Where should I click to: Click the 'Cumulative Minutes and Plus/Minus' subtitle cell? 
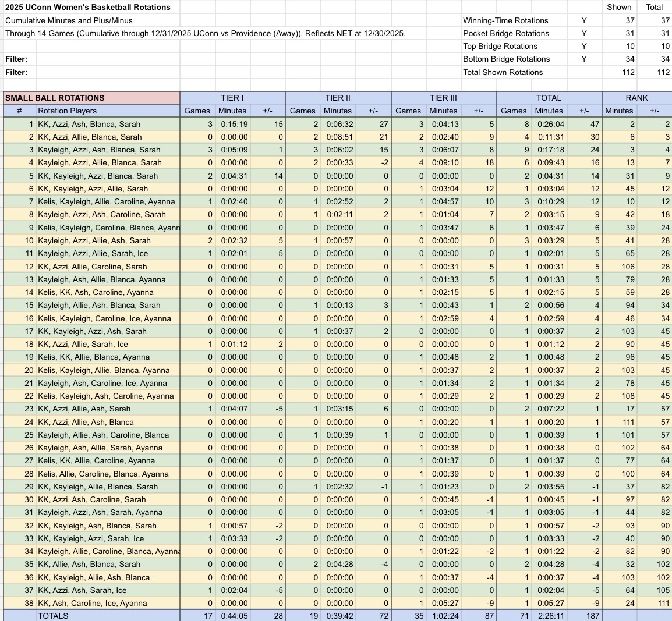tap(69, 20)
